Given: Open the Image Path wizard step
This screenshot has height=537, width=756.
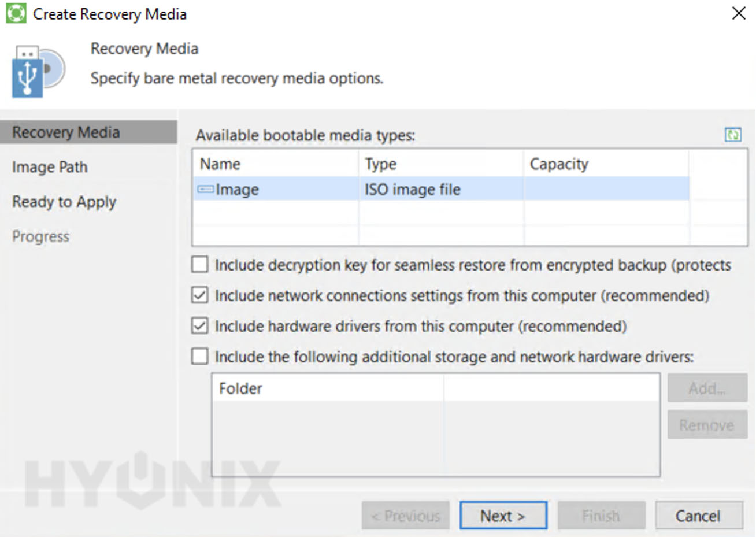Looking at the screenshot, I should tap(50, 166).
